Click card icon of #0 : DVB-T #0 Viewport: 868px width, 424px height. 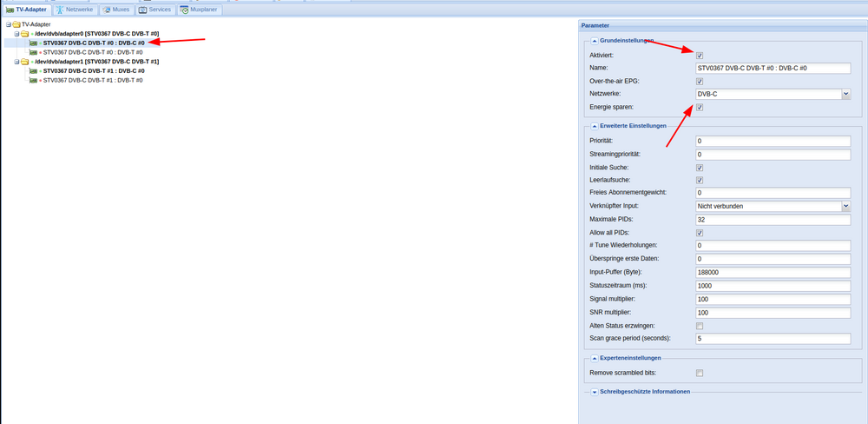coord(33,52)
